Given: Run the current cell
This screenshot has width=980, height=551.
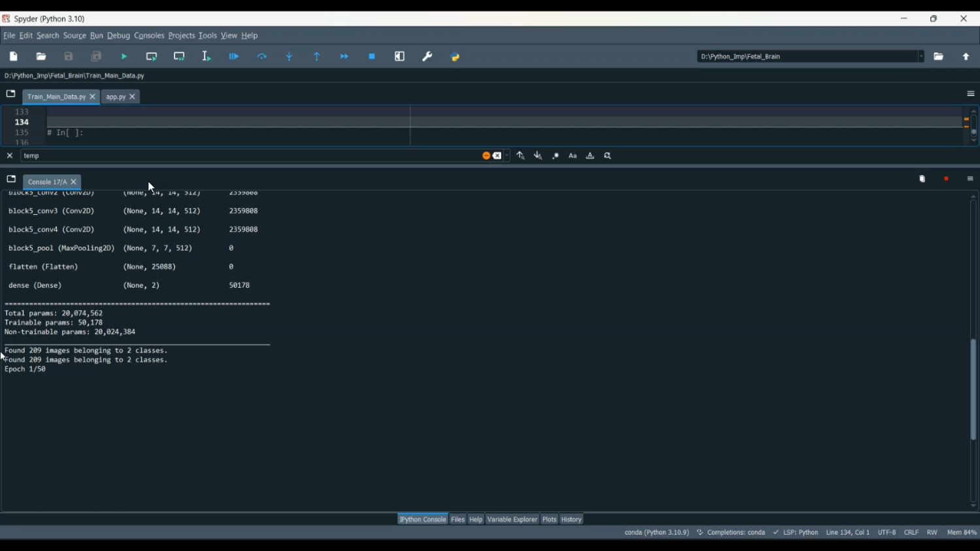Looking at the screenshot, I should (152, 57).
